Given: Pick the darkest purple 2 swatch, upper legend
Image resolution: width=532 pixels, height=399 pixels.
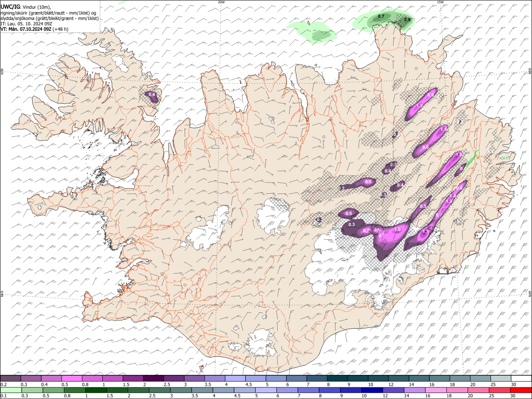Looking at the screenshot, I should pos(153,378).
